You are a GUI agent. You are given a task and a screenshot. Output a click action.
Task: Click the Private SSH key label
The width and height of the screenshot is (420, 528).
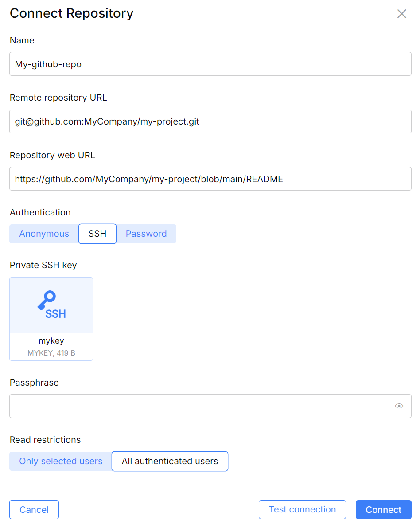point(43,265)
